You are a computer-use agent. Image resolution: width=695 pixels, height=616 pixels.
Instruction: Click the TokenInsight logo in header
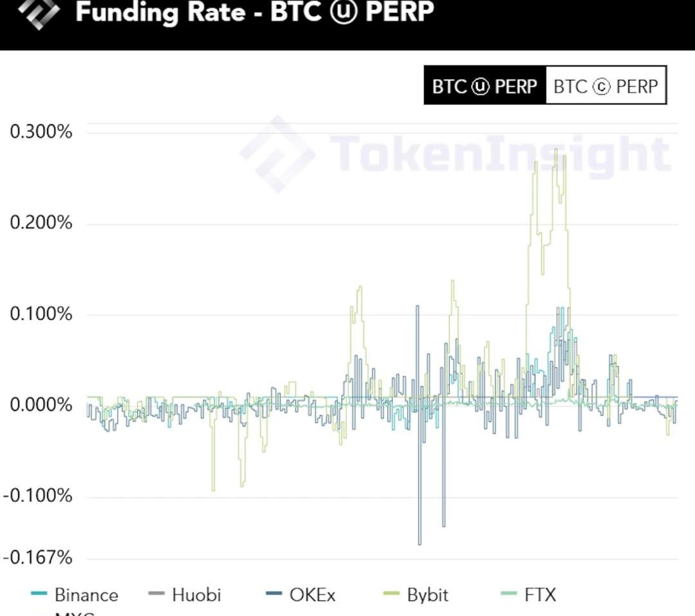[38, 14]
